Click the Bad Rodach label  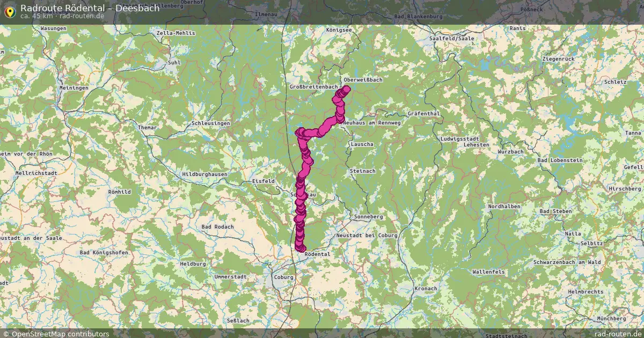[x=217, y=227]
